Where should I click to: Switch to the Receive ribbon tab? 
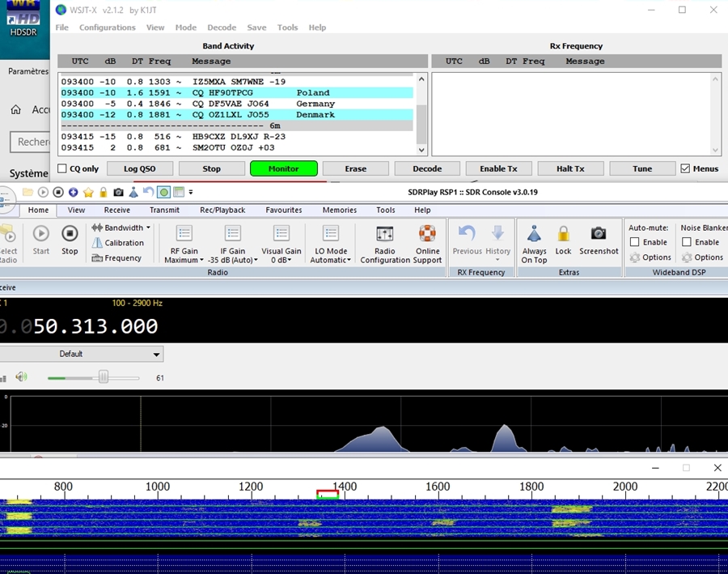click(117, 210)
